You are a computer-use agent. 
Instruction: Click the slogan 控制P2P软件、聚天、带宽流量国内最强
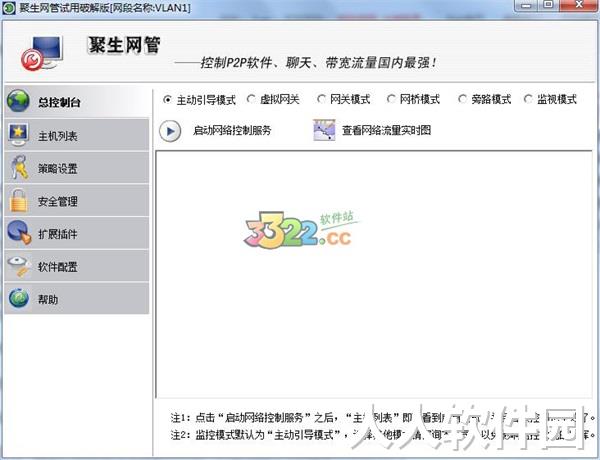click(319, 63)
